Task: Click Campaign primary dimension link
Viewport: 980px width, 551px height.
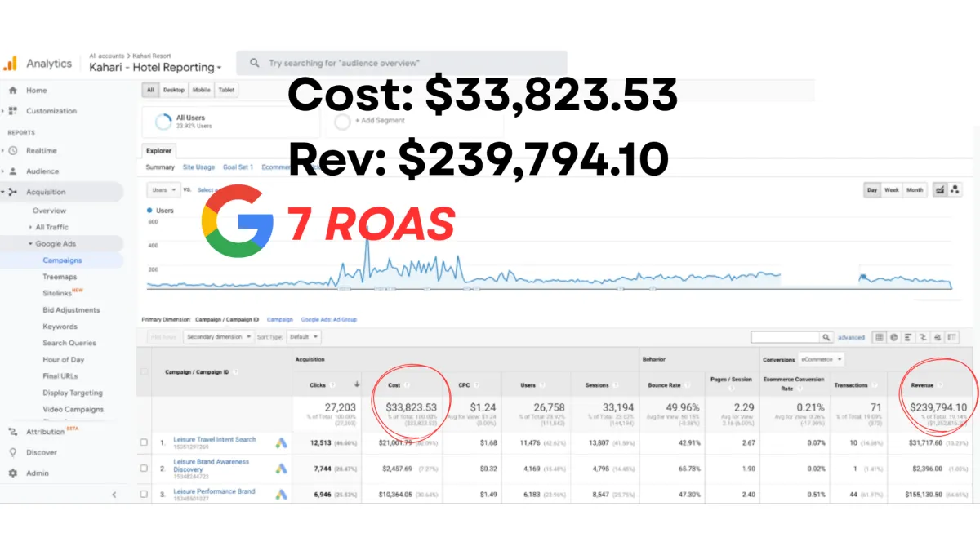Action: [280, 320]
